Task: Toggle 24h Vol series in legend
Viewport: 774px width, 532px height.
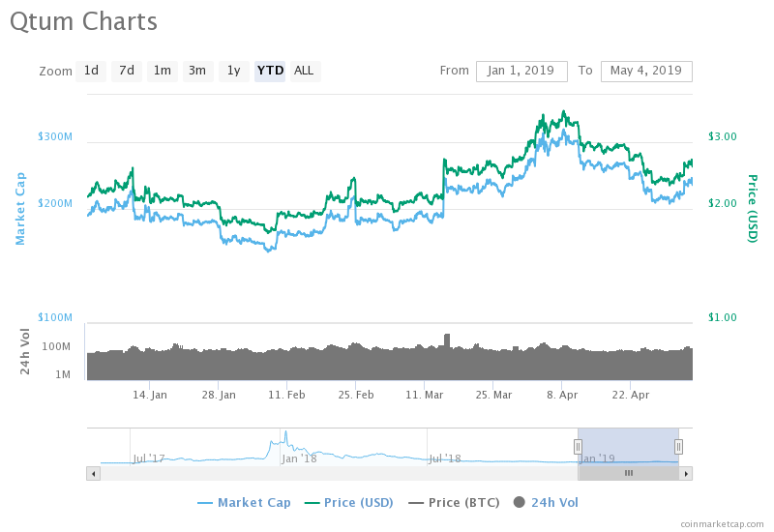Action: tap(546, 502)
